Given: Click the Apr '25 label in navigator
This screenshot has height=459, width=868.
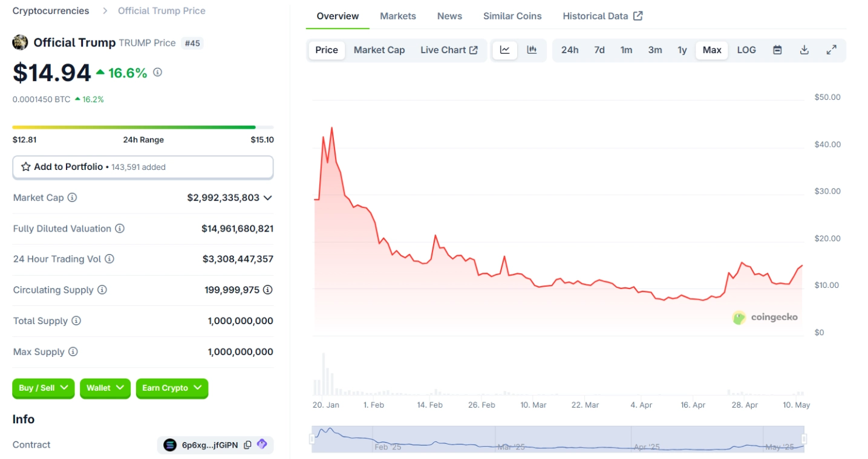Looking at the screenshot, I should pyautogui.click(x=647, y=448).
